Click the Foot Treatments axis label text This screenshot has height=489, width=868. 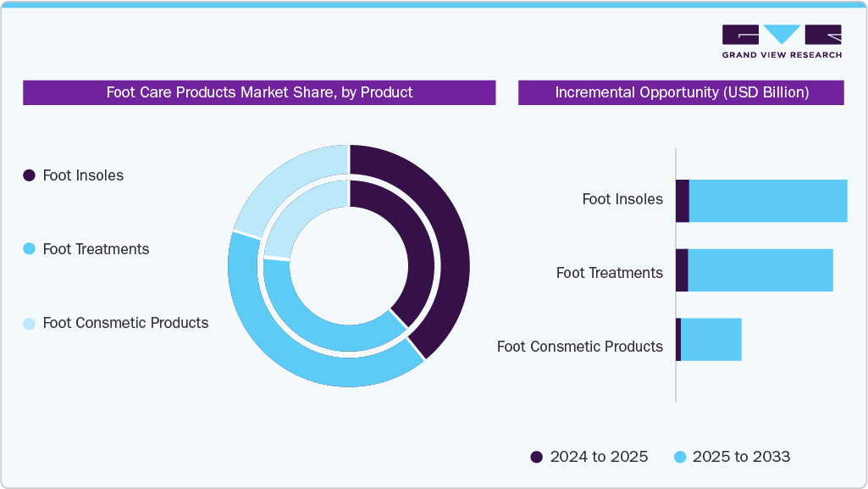pos(608,273)
